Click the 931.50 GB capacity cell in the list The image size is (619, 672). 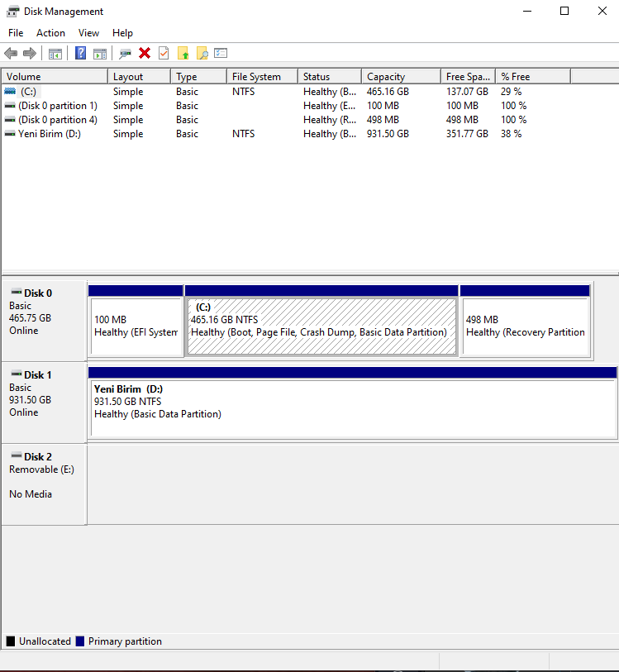pos(388,134)
